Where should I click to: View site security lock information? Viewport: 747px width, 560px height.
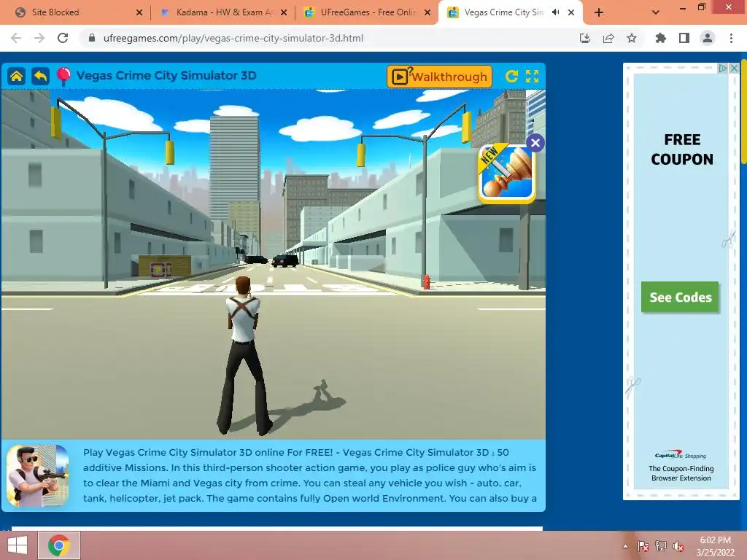92,38
